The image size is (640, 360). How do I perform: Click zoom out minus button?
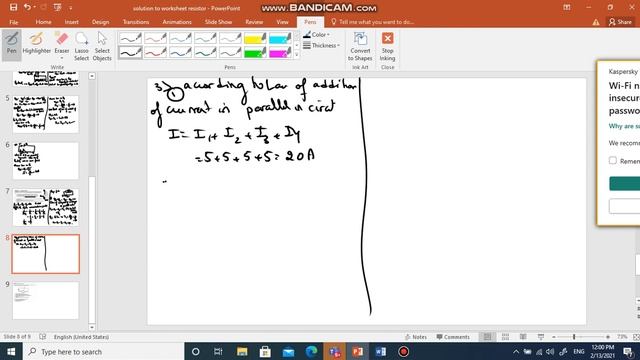[x=553, y=337]
